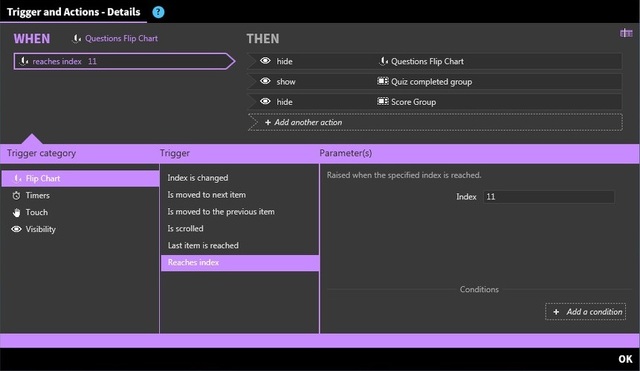This screenshot has height=371, width=640.
Task: Click 'Add another action' row
Action: [x=435, y=122]
